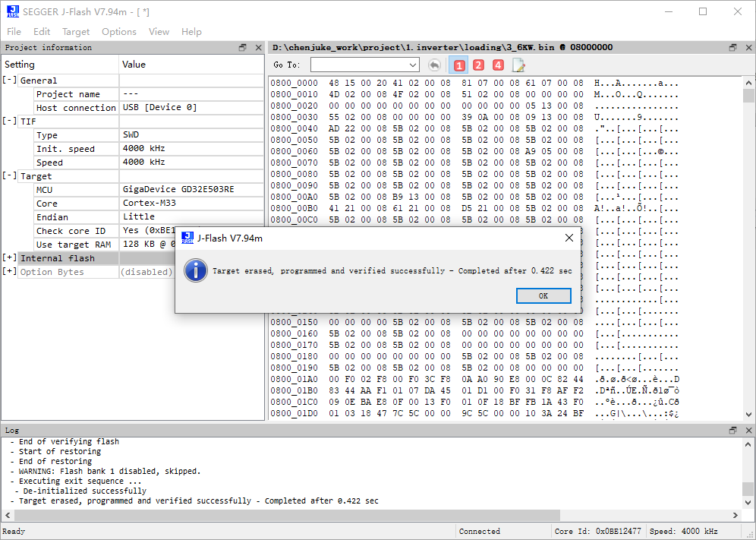Click the Endian value Little

pyautogui.click(x=138, y=216)
